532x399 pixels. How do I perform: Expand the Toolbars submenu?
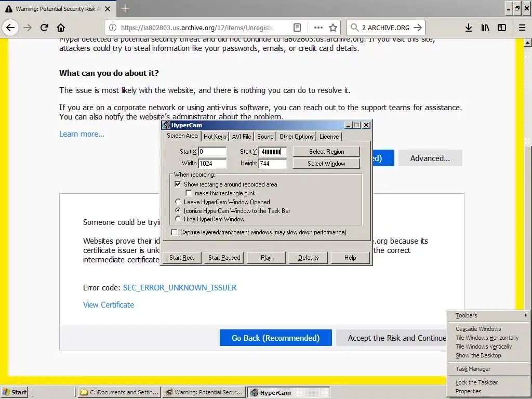(488, 315)
